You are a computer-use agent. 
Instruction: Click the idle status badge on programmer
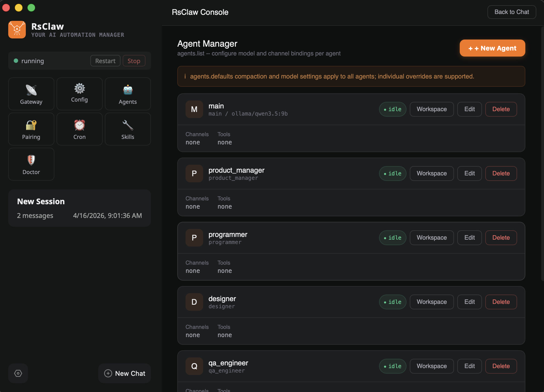click(392, 237)
